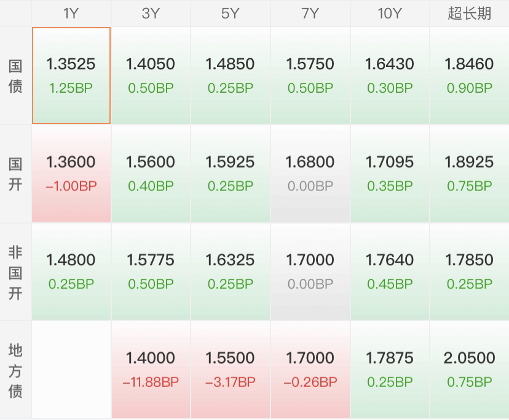Click the 1Y column header
This screenshot has height=420, width=509.
[71, 14]
